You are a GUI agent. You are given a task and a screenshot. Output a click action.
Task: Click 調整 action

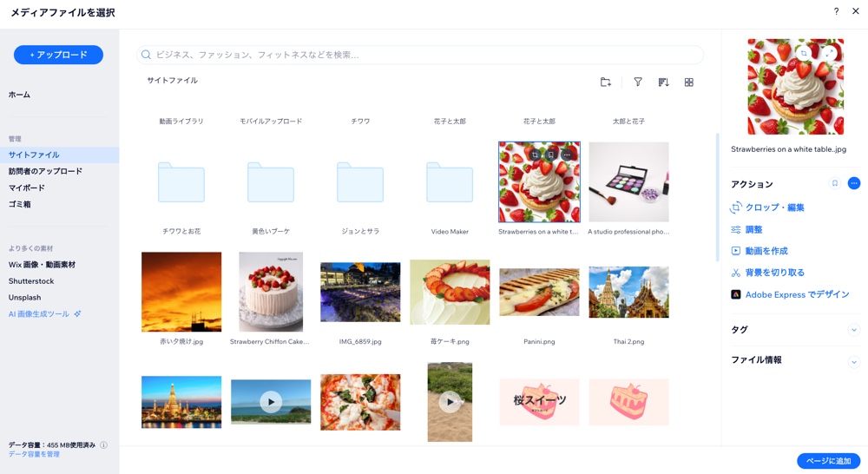(x=746, y=229)
